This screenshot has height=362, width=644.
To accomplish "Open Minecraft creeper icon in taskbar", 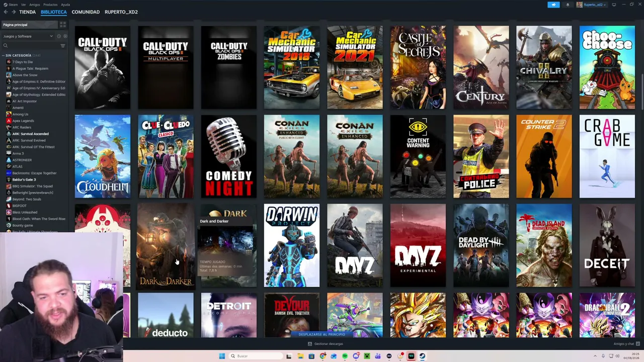I will pos(367,356).
